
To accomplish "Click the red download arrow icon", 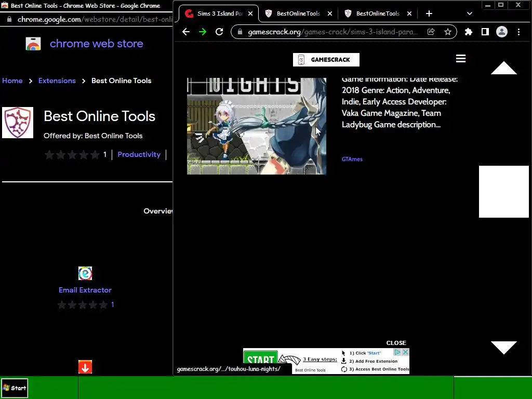I will click(x=85, y=367).
